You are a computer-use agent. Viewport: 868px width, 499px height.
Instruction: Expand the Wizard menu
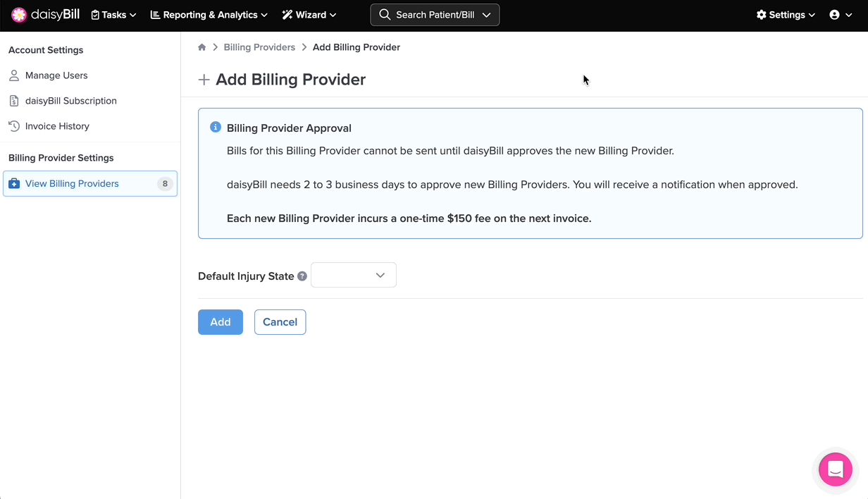click(x=309, y=15)
